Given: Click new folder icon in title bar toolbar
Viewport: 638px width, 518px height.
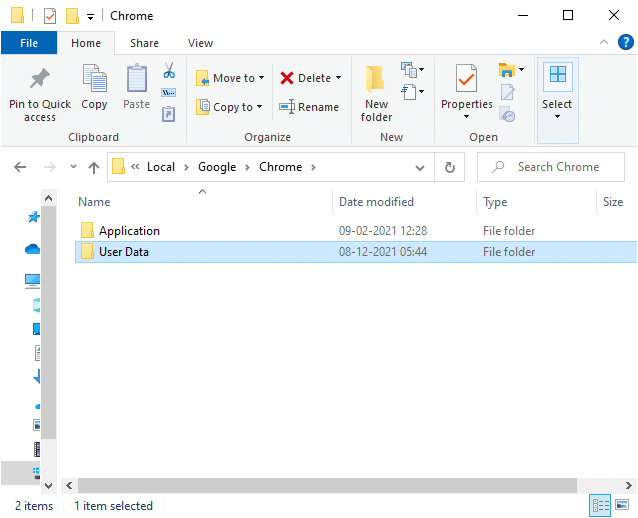Looking at the screenshot, I should pyautogui.click(x=72, y=16).
